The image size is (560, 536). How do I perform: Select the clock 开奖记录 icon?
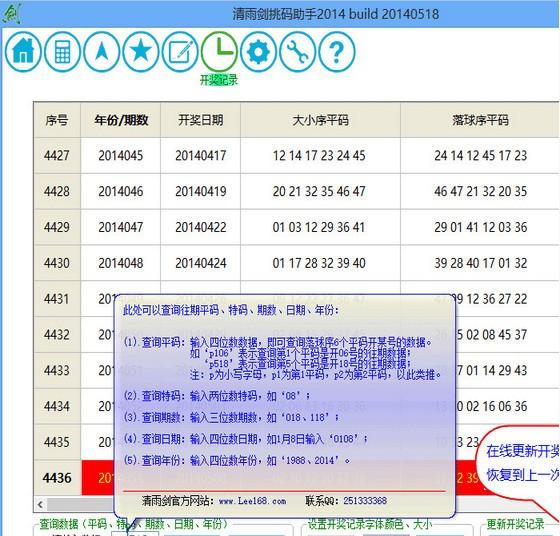point(219,52)
